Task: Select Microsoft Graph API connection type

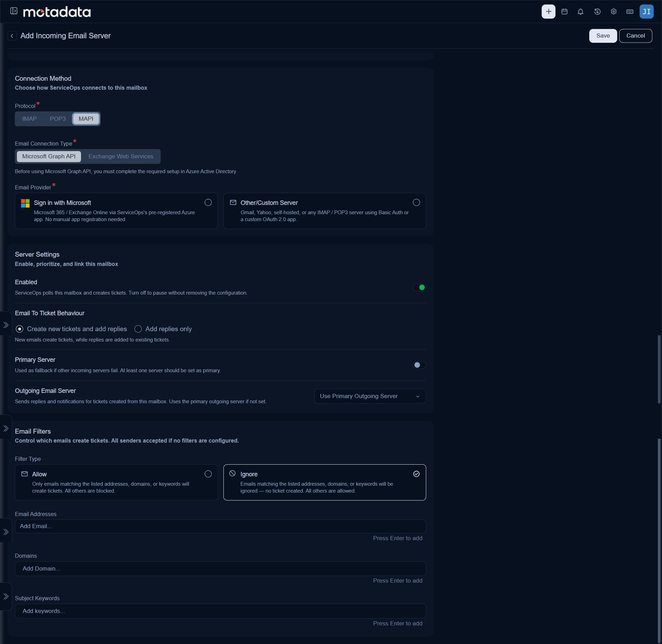Action: (x=49, y=156)
